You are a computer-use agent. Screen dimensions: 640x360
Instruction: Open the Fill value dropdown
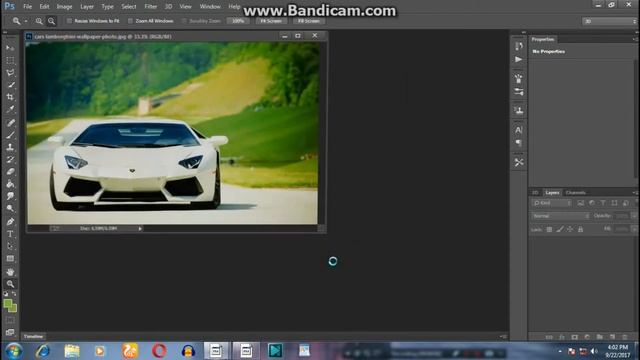pyautogui.click(x=634, y=229)
